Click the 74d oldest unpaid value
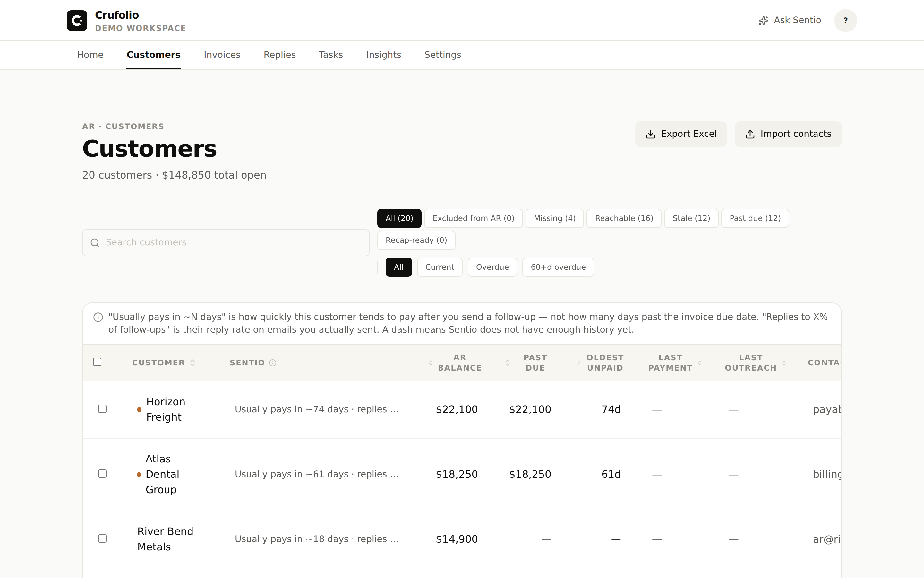 [611, 409]
